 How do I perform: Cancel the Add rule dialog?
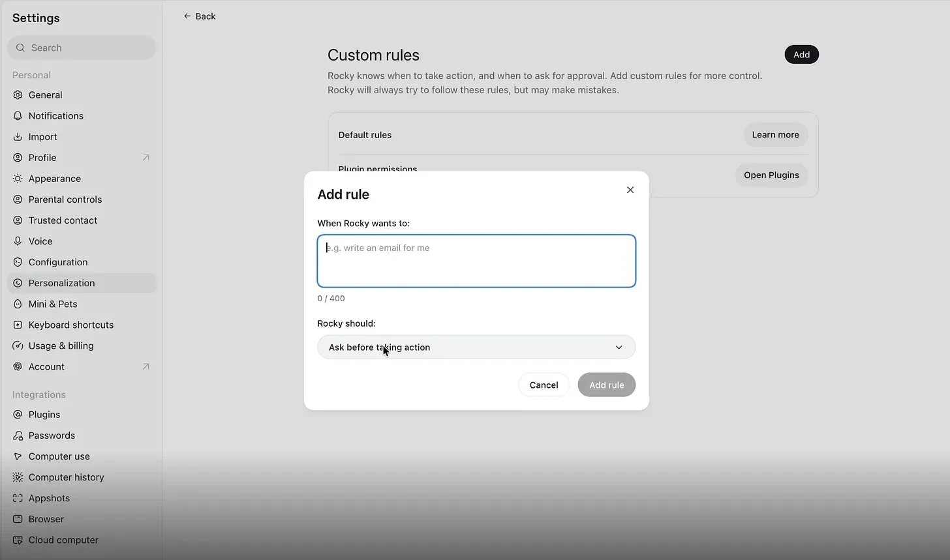pyautogui.click(x=544, y=385)
